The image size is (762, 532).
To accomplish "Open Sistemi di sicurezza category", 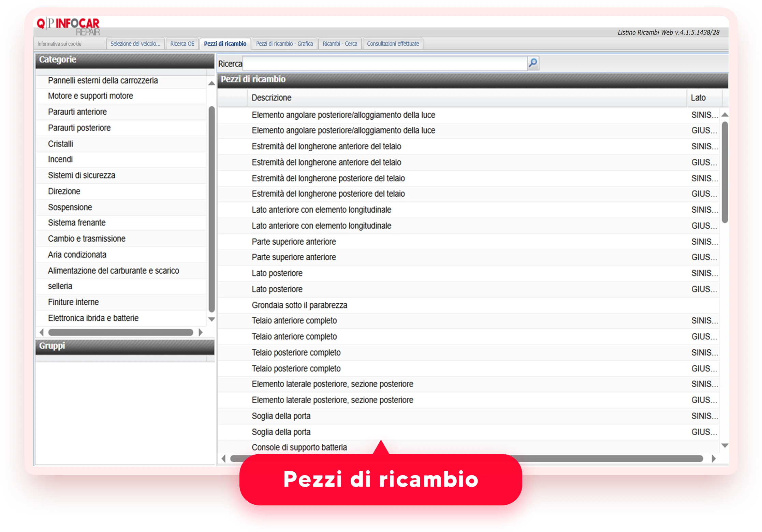I will pyautogui.click(x=121, y=176).
